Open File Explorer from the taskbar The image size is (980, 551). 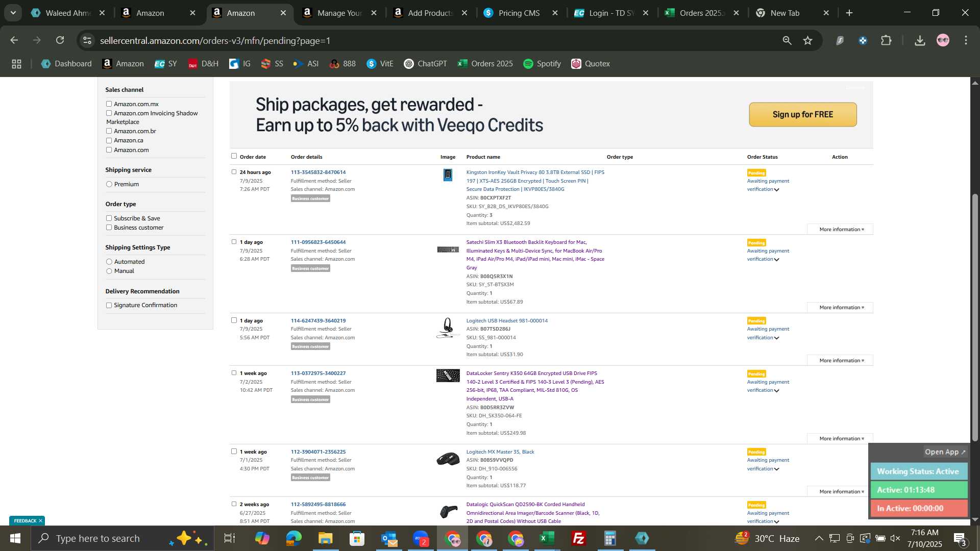[x=325, y=538]
